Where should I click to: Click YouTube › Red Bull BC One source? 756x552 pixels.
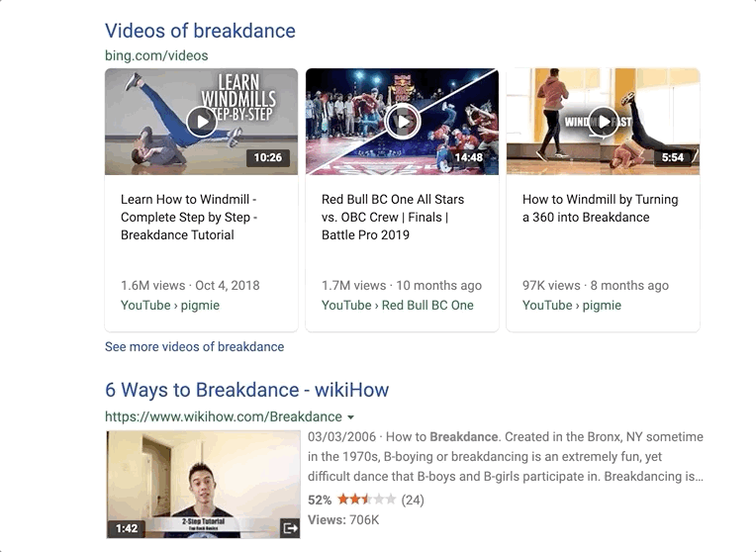click(398, 305)
